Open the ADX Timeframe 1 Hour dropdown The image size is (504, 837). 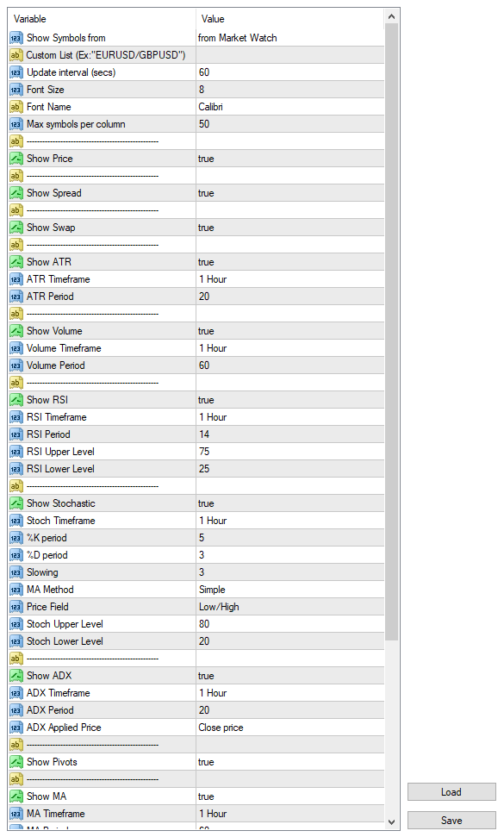(290, 693)
